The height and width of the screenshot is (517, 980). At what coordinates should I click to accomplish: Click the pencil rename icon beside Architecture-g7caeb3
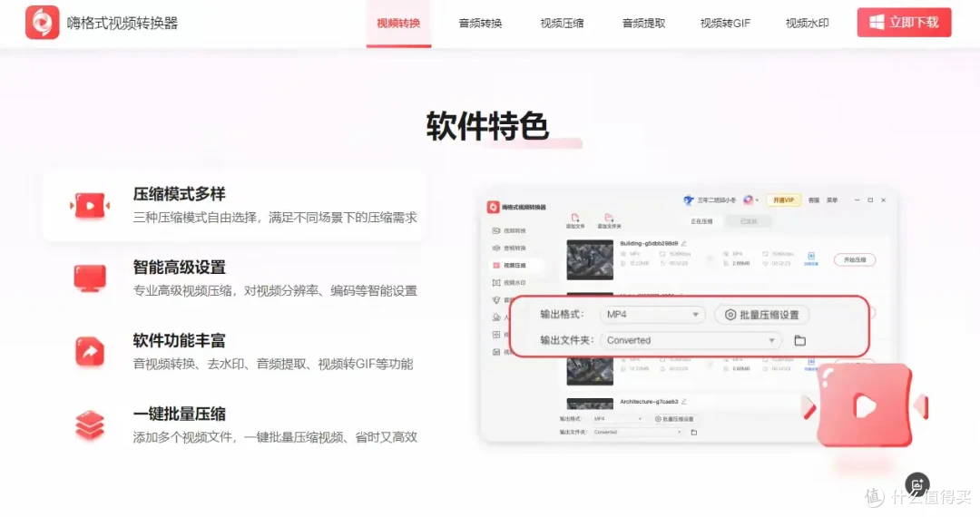point(684,402)
